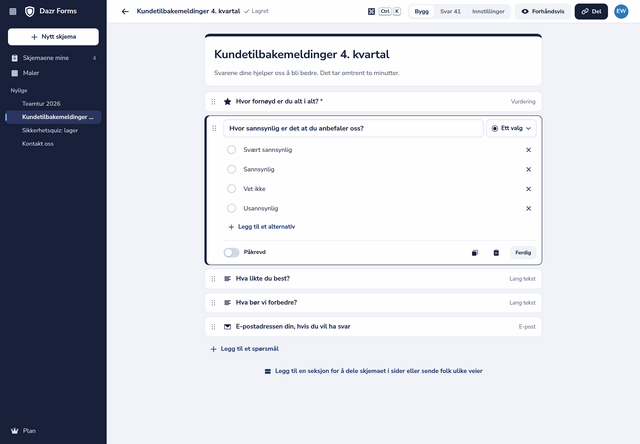Click the Vet ikke option text

[x=254, y=189]
